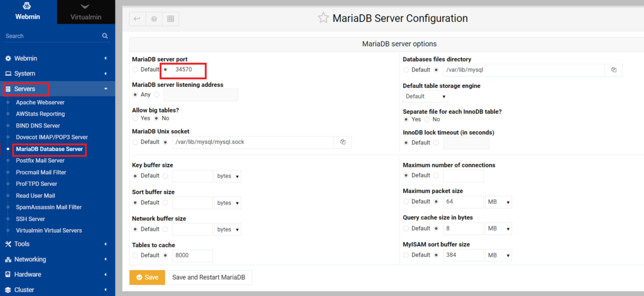Expand the Cluster section arrow
The image size is (644, 296).
coord(106,290)
